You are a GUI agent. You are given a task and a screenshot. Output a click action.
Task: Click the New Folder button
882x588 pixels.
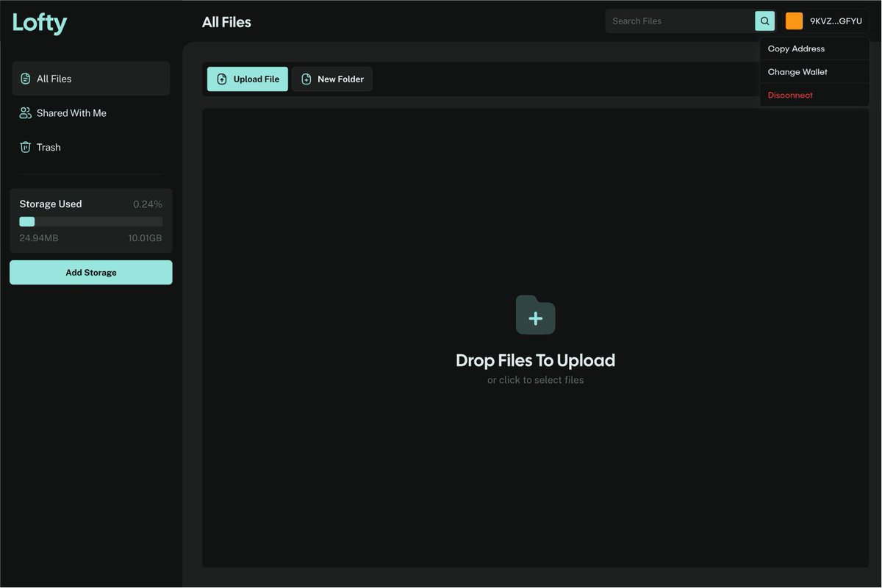[x=332, y=79]
